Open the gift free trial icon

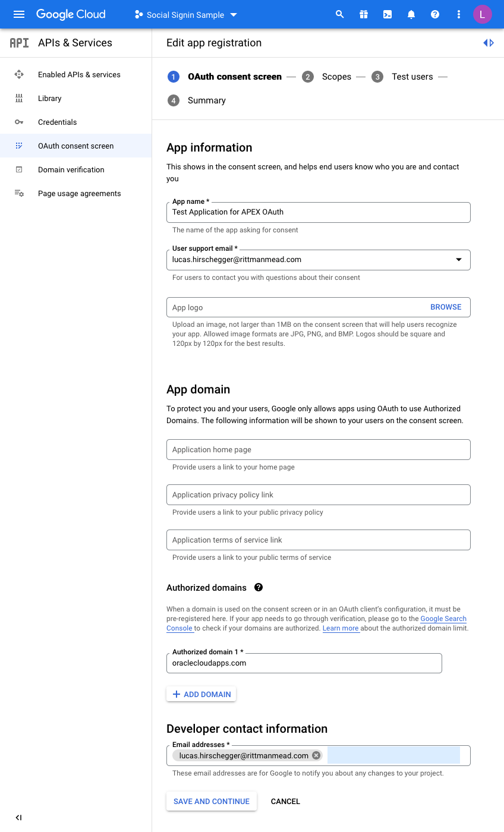364,14
